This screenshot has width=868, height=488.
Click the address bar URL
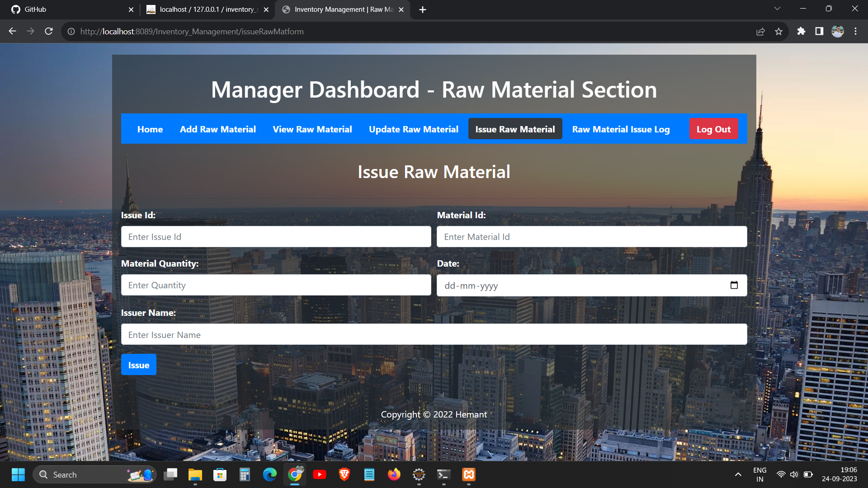pyautogui.click(x=192, y=32)
